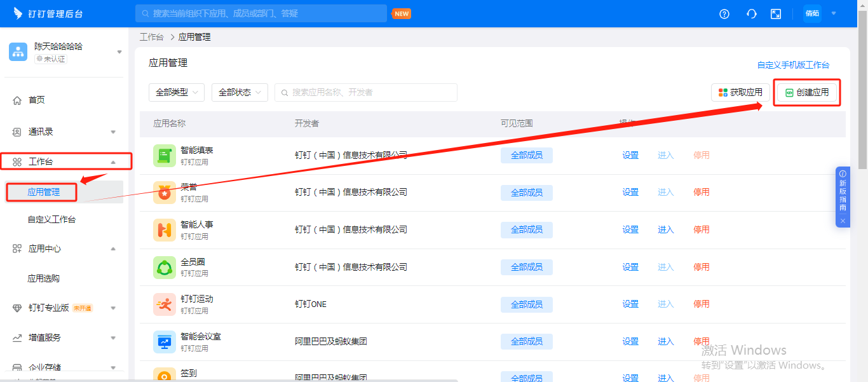Click the 荣誉 medal app icon
This screenshot has height=382, width=868.
click(x=165, y=193)
